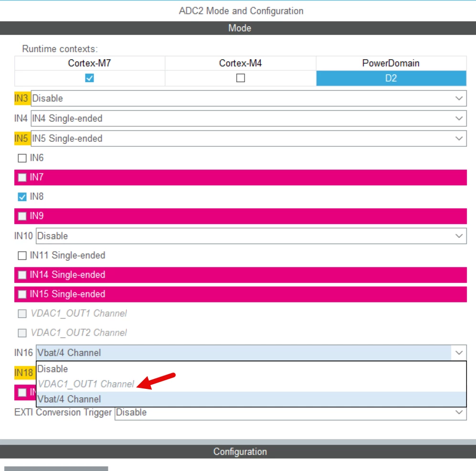476x471 pixels.
Task: Uncheck the Cortex-M7 runtime context checkbox
Action: (90, 78)
